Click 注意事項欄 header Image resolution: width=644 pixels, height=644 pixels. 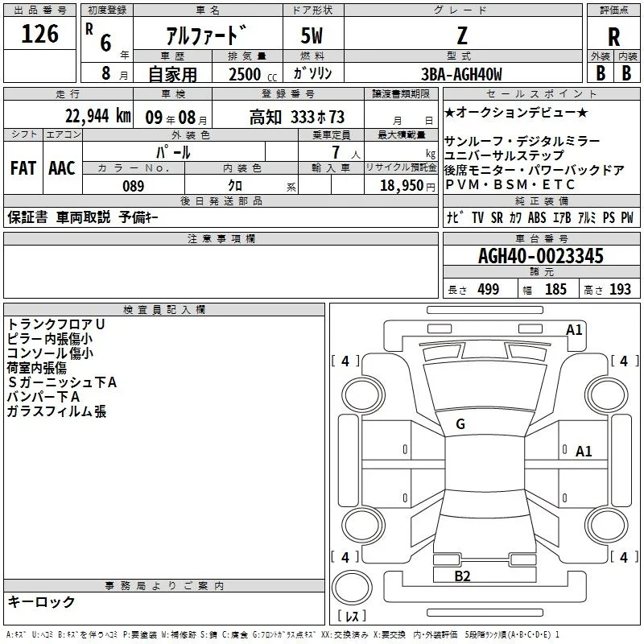(221, 238)
